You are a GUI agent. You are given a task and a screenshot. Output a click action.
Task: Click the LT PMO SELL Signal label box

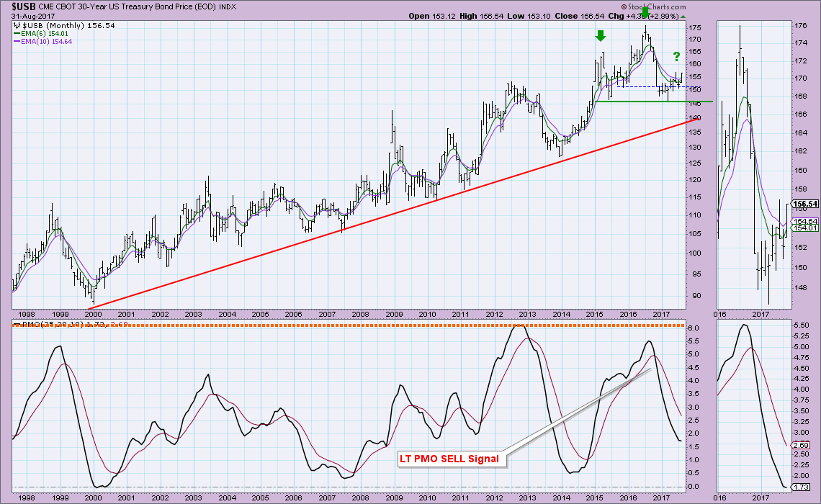coord(448,459)
